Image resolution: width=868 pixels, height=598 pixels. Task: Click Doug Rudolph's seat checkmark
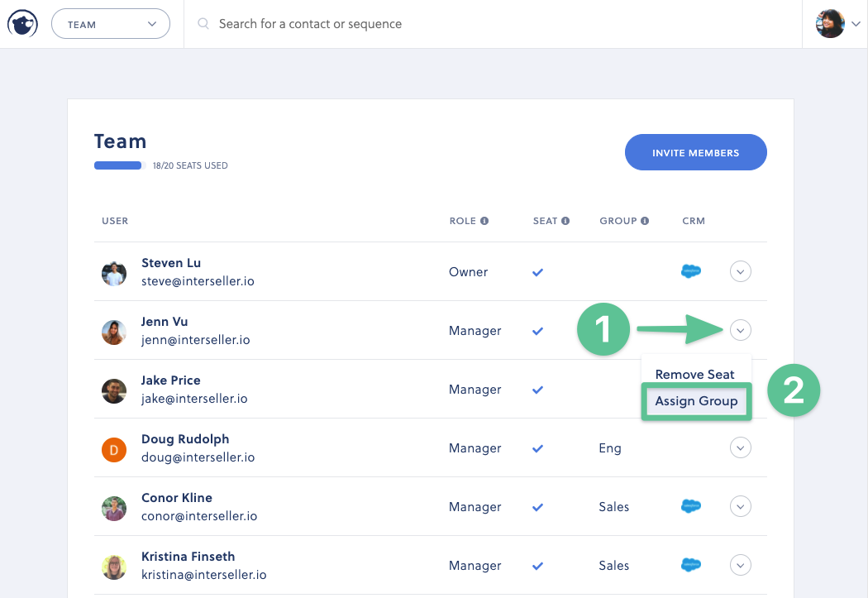537,447
